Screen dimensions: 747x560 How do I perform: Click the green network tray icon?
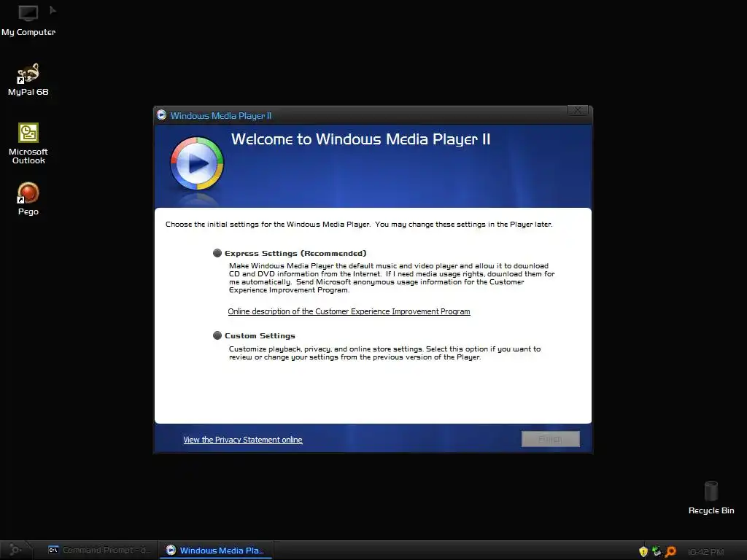(657, 551)
